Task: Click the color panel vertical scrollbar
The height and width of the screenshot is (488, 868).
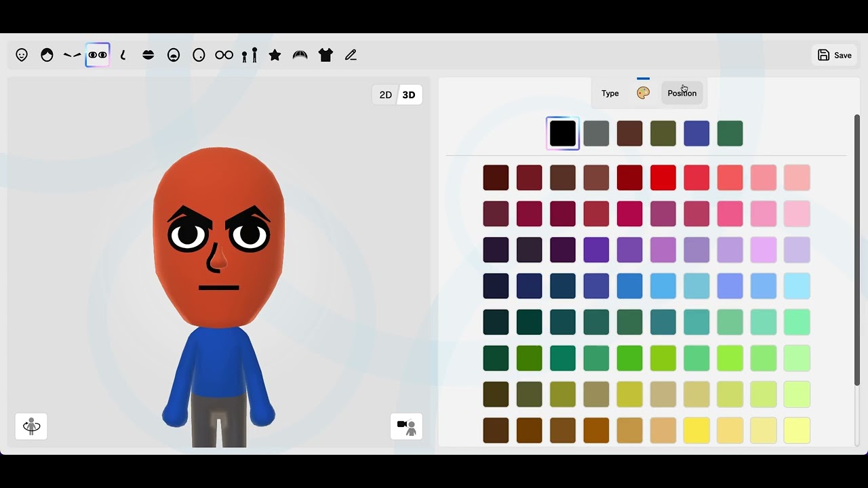Action: tap(857, 249)
